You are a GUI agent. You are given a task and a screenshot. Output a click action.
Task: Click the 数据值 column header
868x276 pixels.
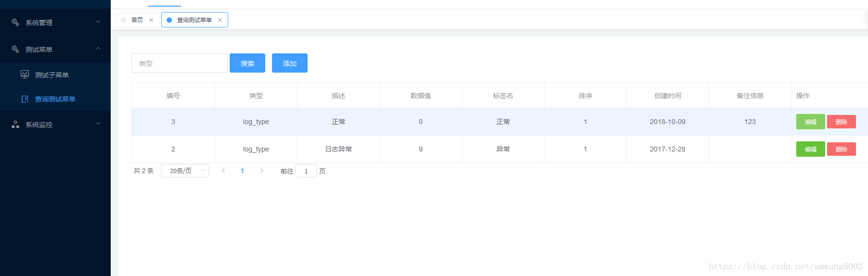pyautogui.click(x=421, y=96)
